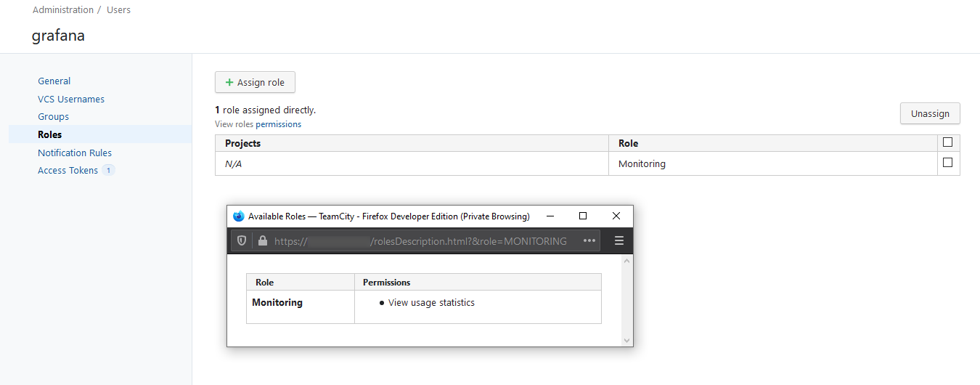This screenshot has height=385, width=980.
Task: Click the grafana page heading
Action: click(x=58, y=35)
